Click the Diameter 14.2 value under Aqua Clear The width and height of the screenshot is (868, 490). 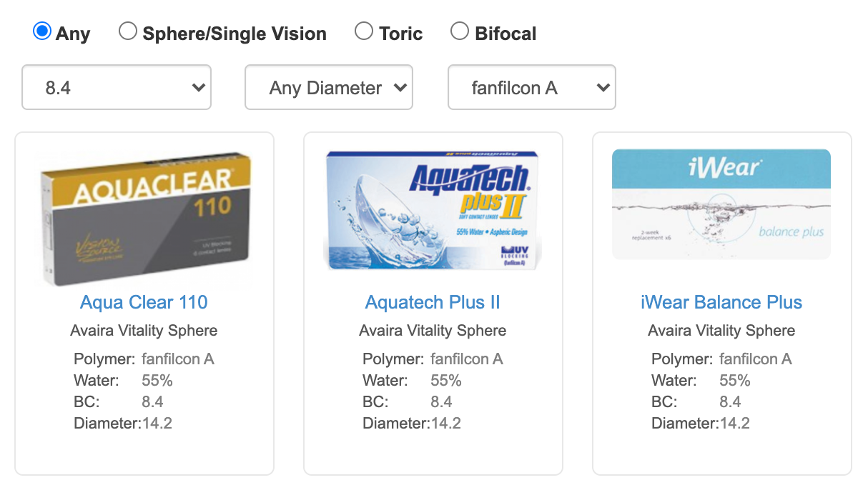[x=162, y=423]
